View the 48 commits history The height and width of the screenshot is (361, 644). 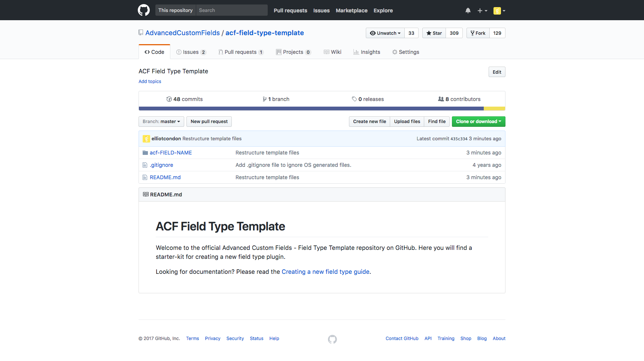(185, 99)
